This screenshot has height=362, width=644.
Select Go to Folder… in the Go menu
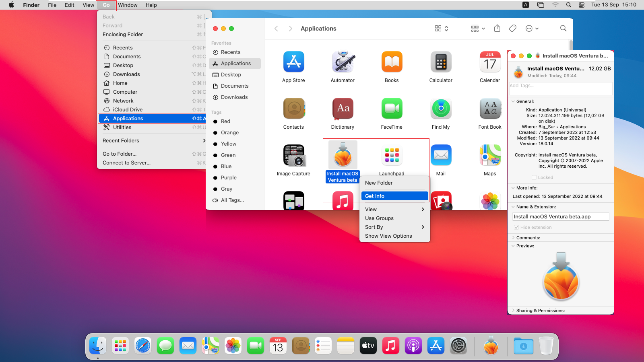[153, 154]
